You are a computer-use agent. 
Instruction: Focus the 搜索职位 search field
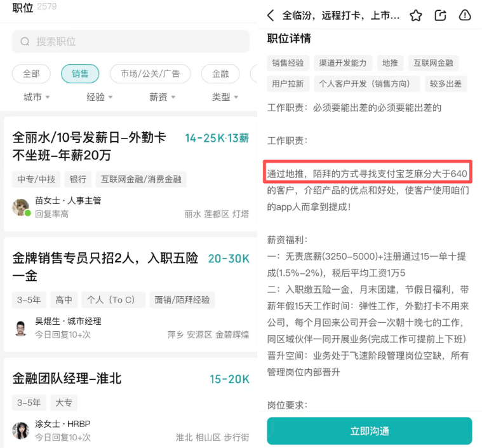point(131,41)
